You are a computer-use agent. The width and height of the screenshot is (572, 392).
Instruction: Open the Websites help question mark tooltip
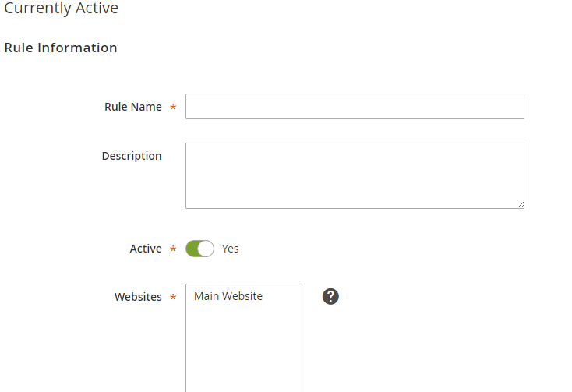[x=330, y=296]
